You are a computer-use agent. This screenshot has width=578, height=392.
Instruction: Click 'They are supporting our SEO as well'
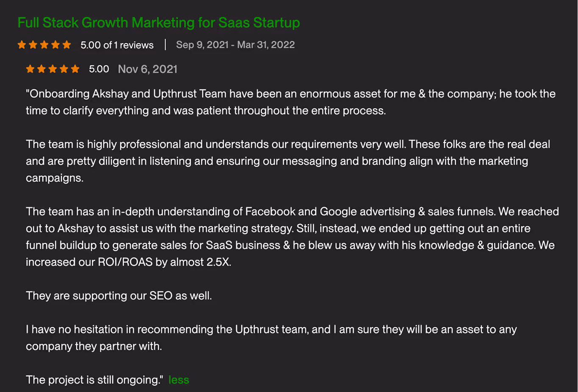119,295
